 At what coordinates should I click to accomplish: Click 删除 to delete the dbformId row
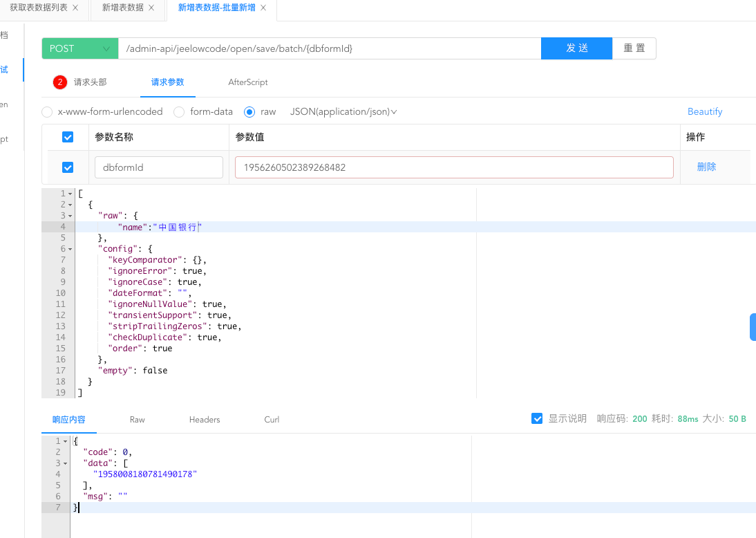[x=706, y=167]
